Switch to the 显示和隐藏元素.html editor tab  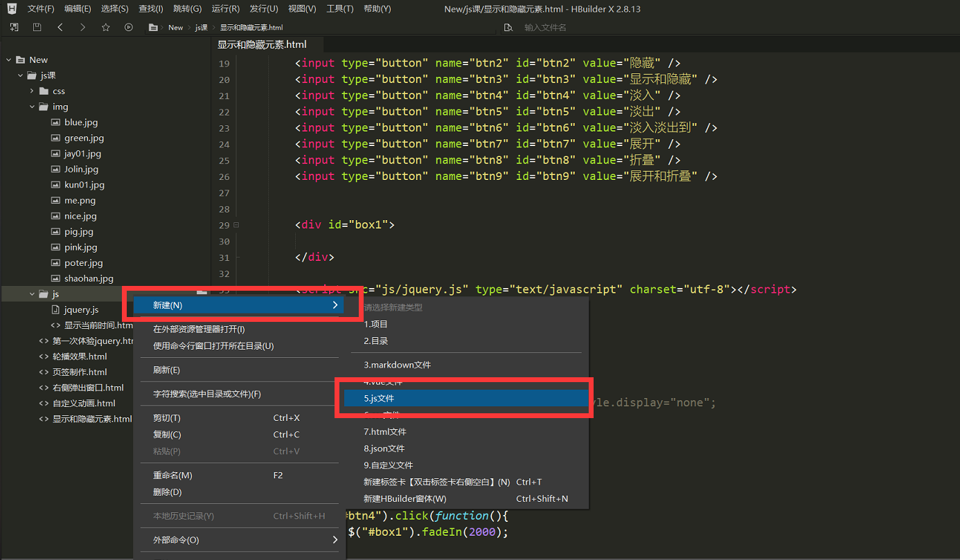pyautogui.click(x=262, y=44)
